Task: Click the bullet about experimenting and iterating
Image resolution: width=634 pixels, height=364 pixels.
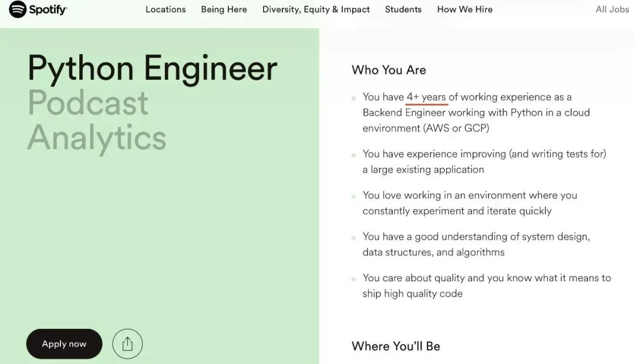Action: pos(469,203)
